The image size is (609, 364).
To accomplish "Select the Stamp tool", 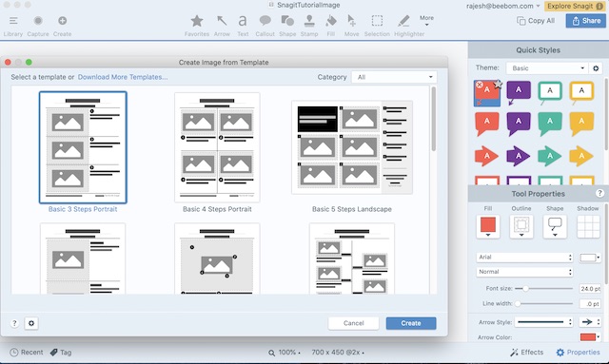I will [309, 21].
